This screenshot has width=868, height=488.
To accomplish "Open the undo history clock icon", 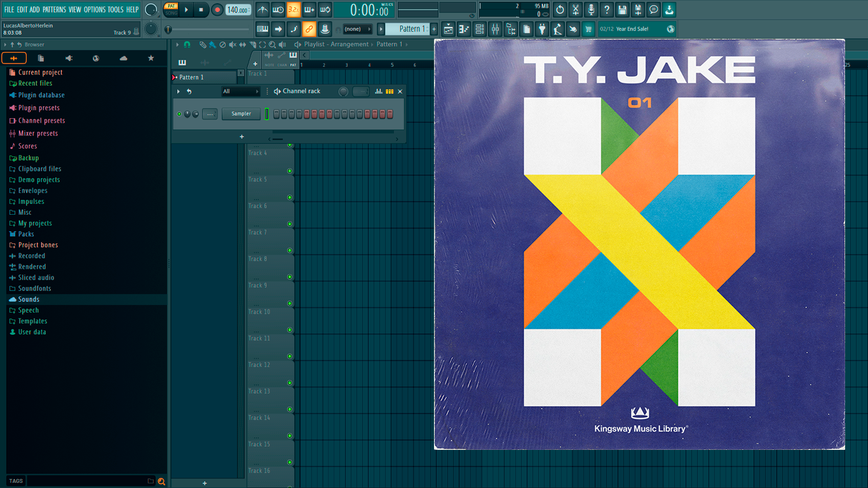I will [560, 10].
